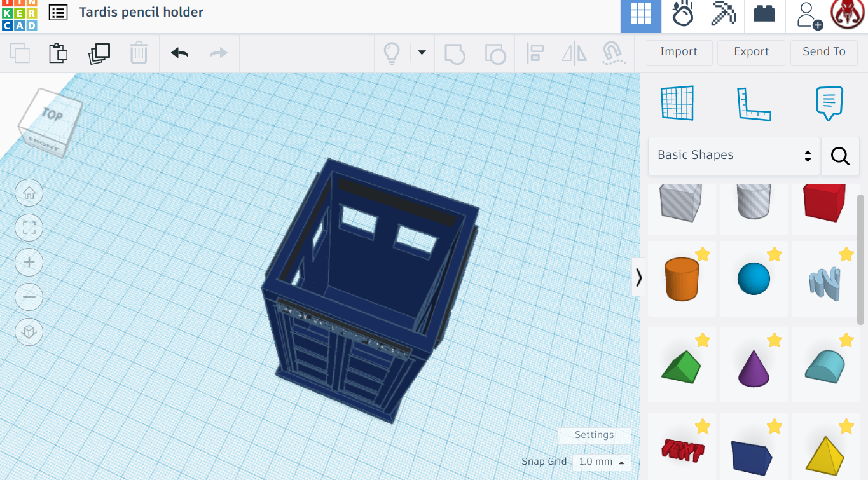The width and height of the screenshot is (868, 480).
Task: Click the Mirror tool icon
Action: click(x=574, y=53)
